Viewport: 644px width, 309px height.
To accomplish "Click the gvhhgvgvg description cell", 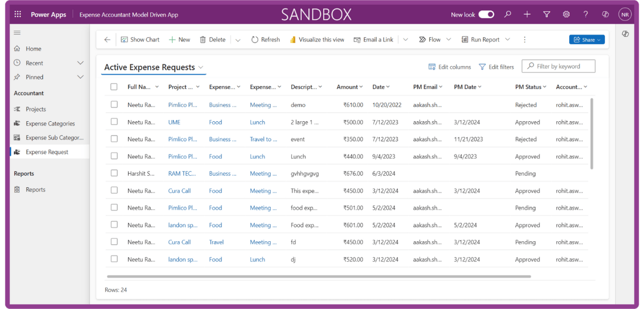I will click(305, 174).
